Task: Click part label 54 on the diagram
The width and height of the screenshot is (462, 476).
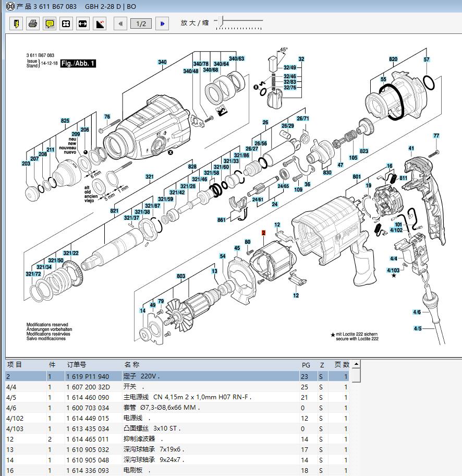Action: click(223, 256)
